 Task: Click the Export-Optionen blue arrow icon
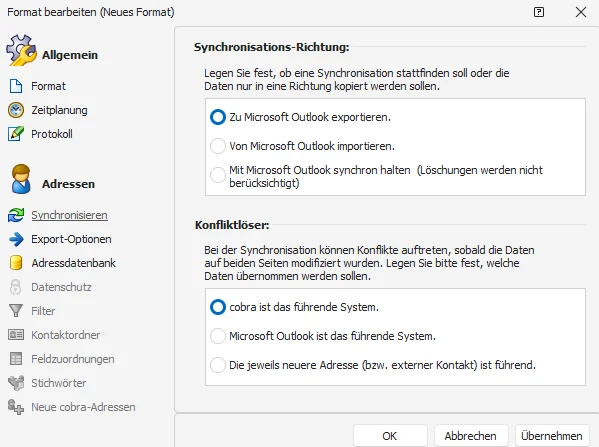click(x=16, y=239)
